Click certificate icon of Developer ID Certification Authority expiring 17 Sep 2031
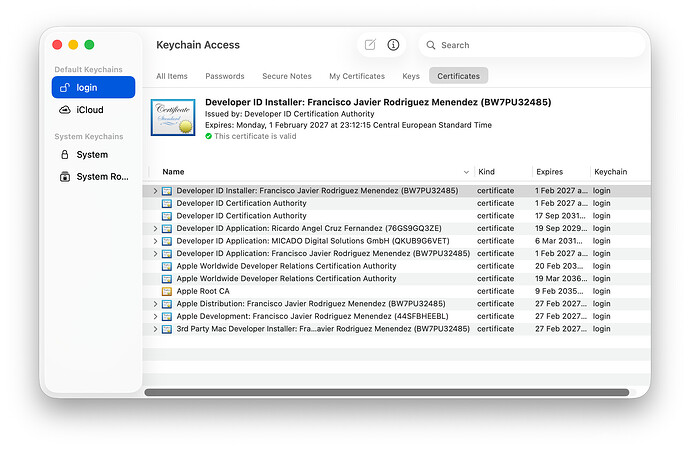This screenshot has height=450, width=690. click(x=167, y=216)
